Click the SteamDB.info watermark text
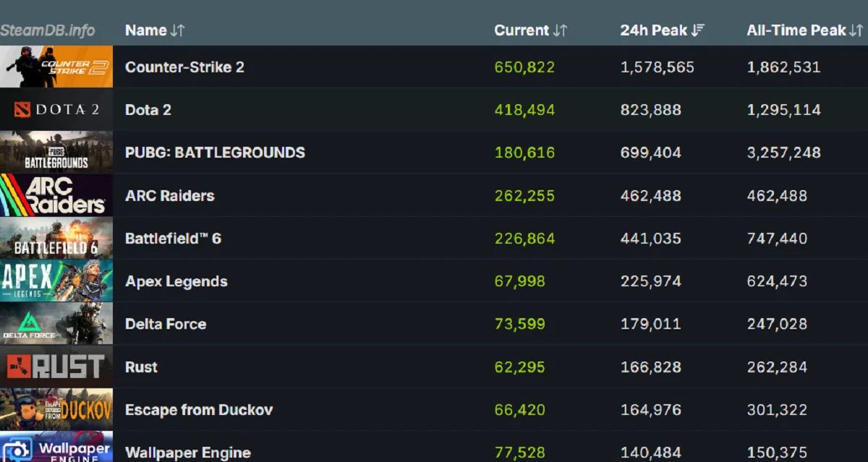The width and height of the screenshot is (868, 462). (x=48, y=31)
